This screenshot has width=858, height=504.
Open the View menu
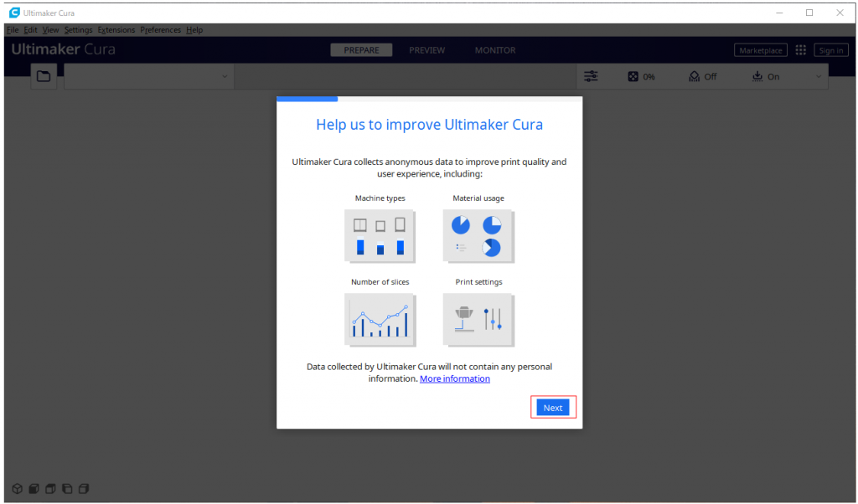pyautogui.click(x=50, y=30)
